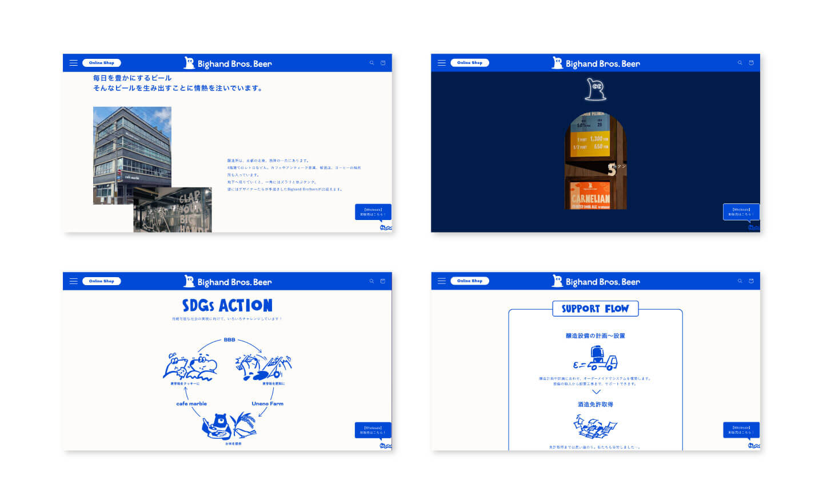Open cart icon on the SDGs ACTION page

click(x=383, y=281)
